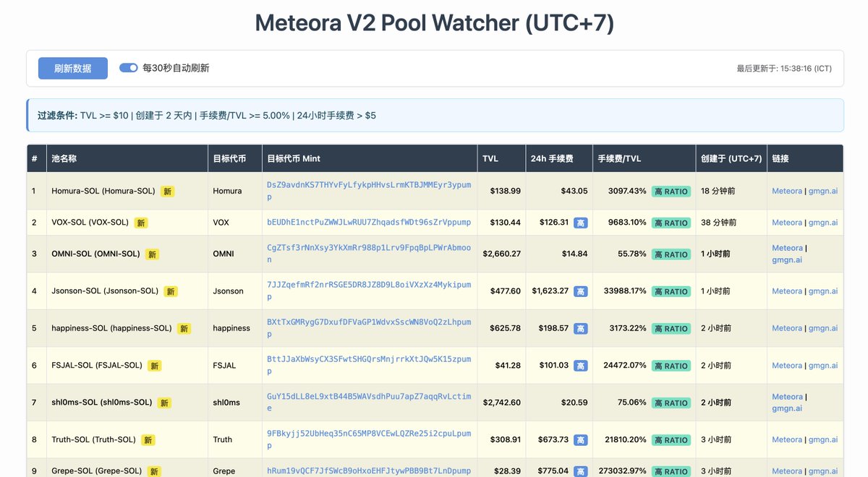Open gmgn.ai link for Truth-SOL row
Viewport: 868px width, 477px height.
823,439
